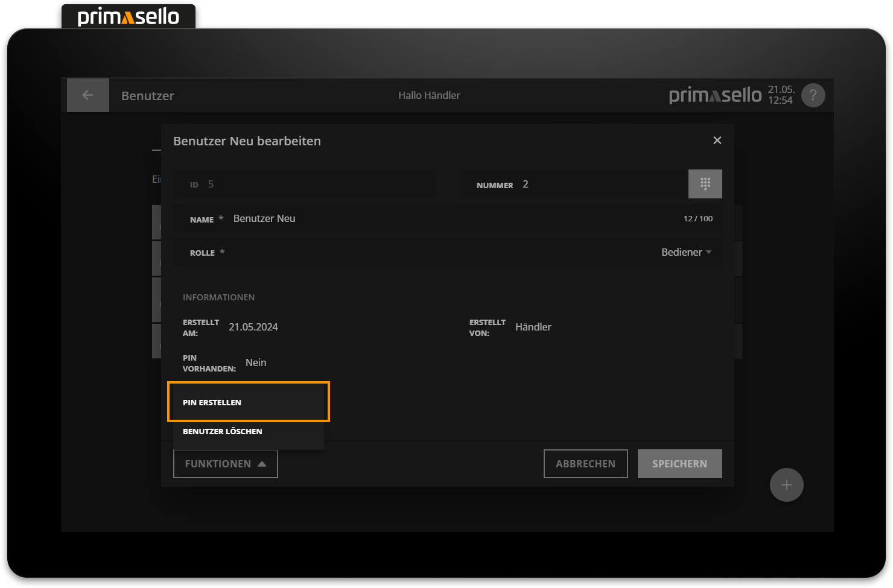Click the Hallo Händler header text
Screen dimensions: 893x588
pyautogui.click(x=429, y=95)
